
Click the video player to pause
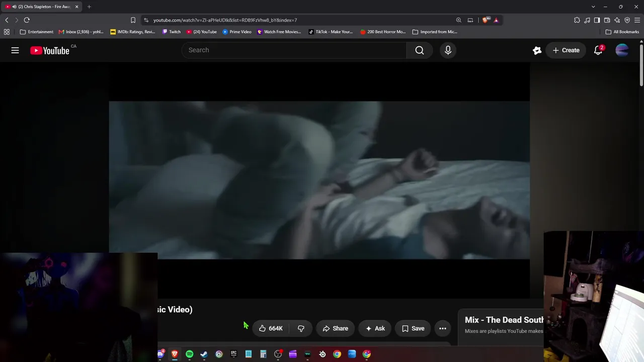(319, 180)
